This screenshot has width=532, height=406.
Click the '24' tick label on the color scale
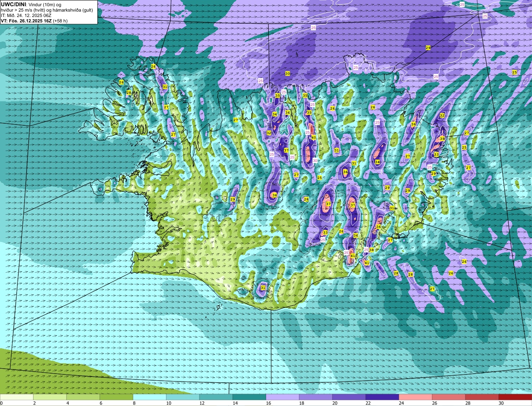tap(401, 403)
